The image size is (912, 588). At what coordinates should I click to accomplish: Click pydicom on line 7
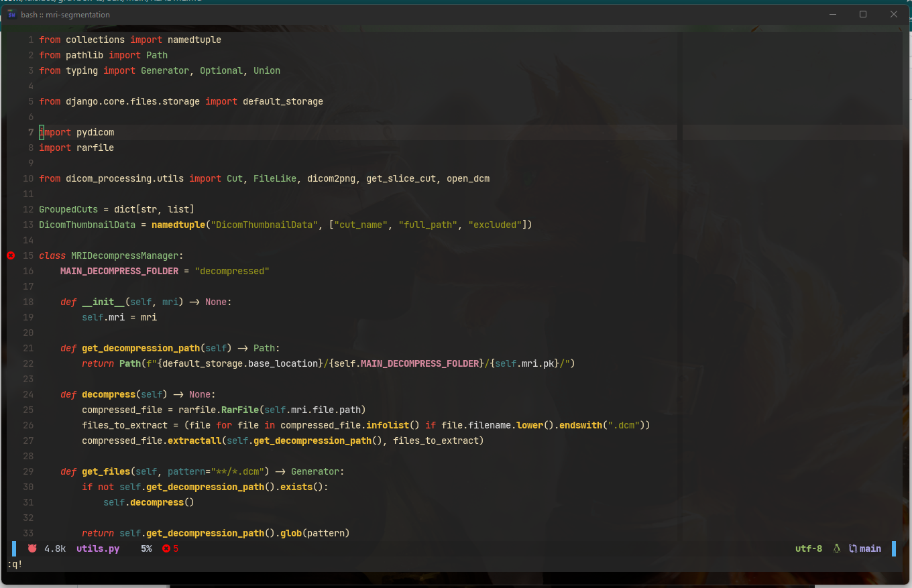(x=95, y=132)
